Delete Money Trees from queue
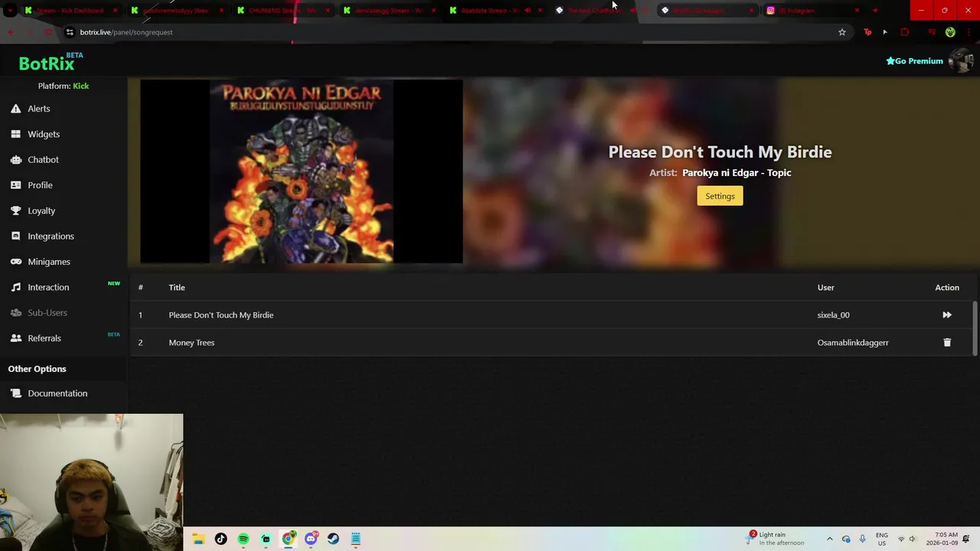The width and height of the screenshot is (980, 551). tap(947, 342)
